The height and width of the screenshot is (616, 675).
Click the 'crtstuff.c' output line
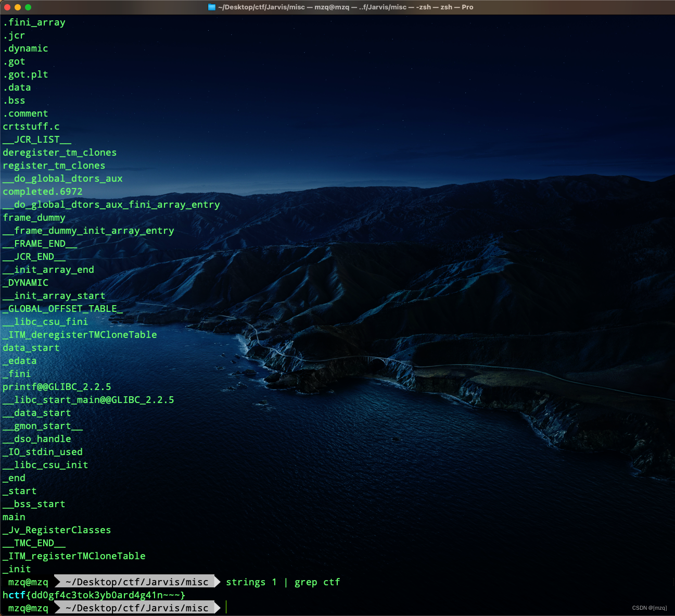click(x=31, y=127)
